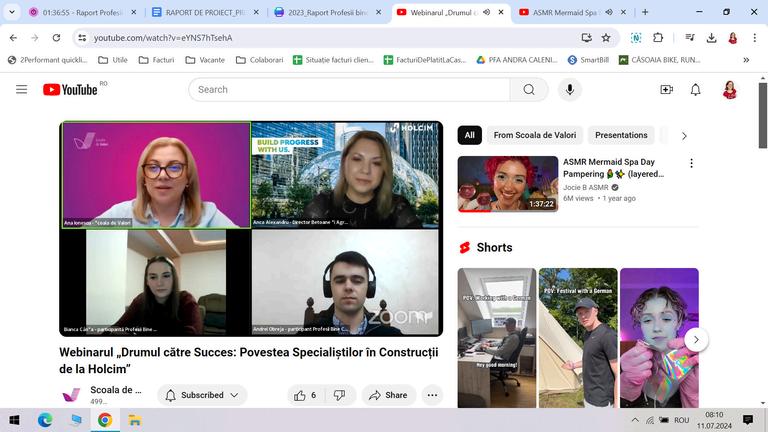
Task: Open File Explorer from taskbar
Action: (135, 420)
